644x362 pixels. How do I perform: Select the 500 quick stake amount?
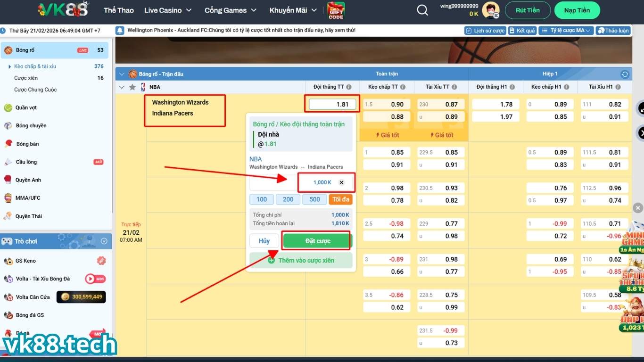pos(314,199)
